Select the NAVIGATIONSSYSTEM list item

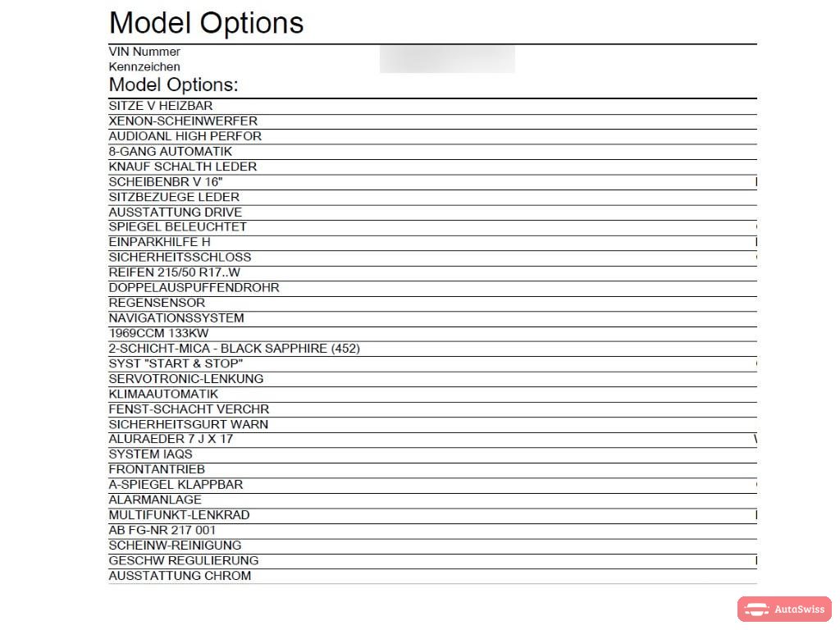coord(432,318)
